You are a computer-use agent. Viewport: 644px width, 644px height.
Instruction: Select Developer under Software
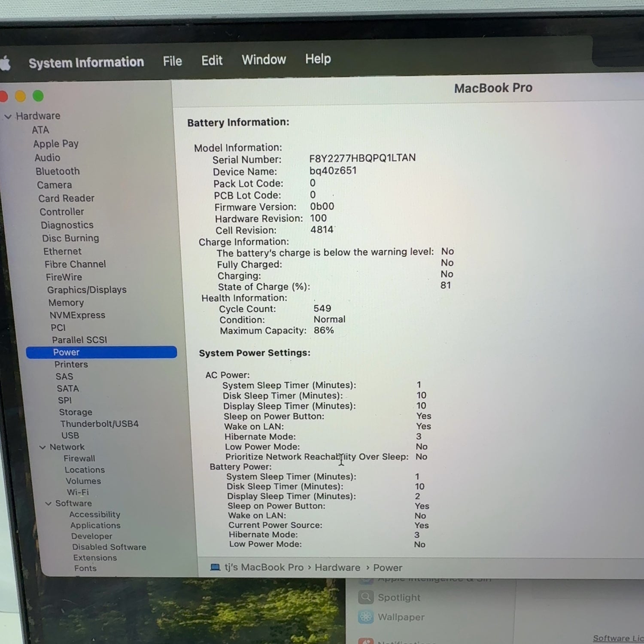tap(91, 536)
